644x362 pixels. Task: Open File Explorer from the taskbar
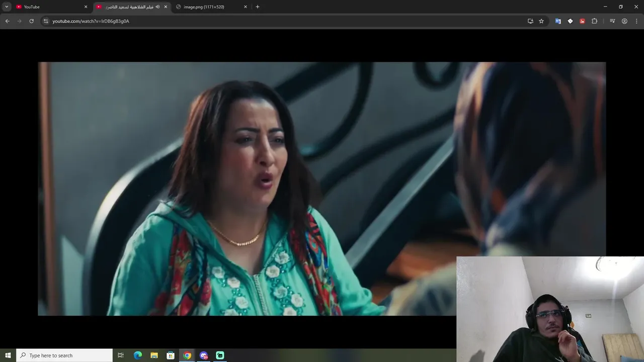pos(154,355)
